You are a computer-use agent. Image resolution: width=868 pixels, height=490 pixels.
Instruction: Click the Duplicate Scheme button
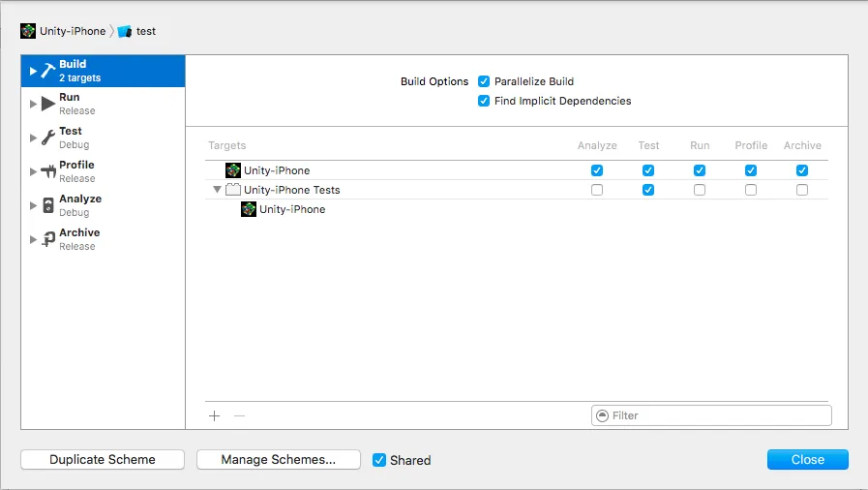click(103, 460)
